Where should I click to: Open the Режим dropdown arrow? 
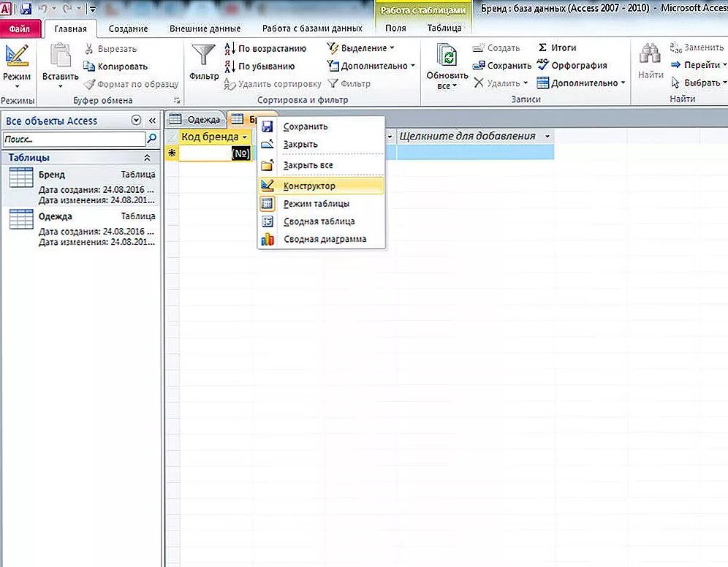click(x=18, y=87)
